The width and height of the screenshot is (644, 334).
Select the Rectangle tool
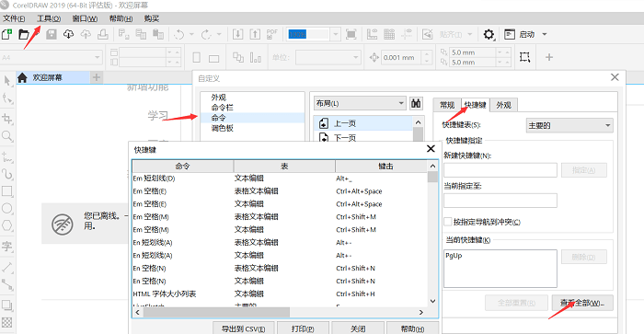[7, 191]
